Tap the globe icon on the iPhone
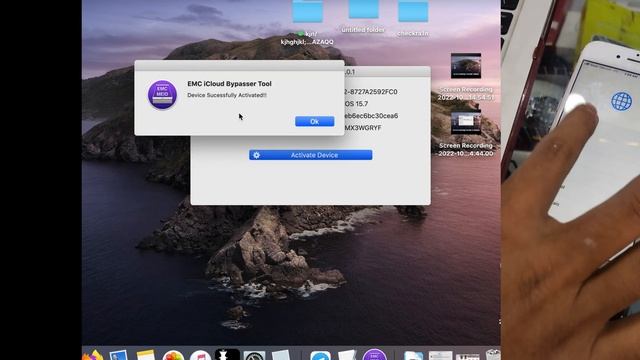The image size is (640, 360). [621, 101]
